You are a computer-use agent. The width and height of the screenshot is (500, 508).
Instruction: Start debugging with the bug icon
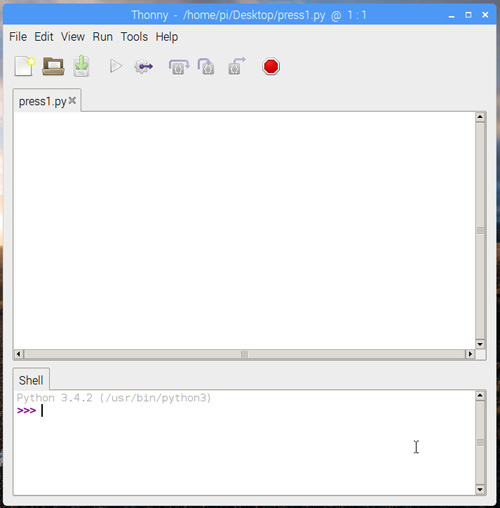(x=143, y=67)
